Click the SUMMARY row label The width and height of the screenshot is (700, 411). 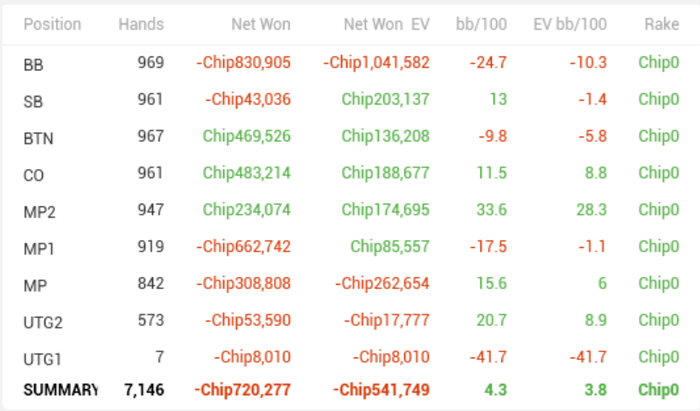(x=60, y=388)
